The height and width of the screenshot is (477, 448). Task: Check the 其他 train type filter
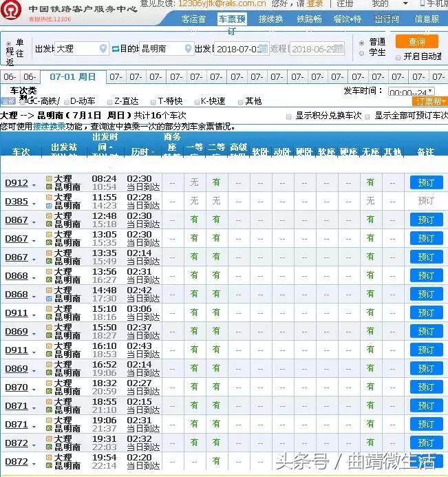point(241,102)
